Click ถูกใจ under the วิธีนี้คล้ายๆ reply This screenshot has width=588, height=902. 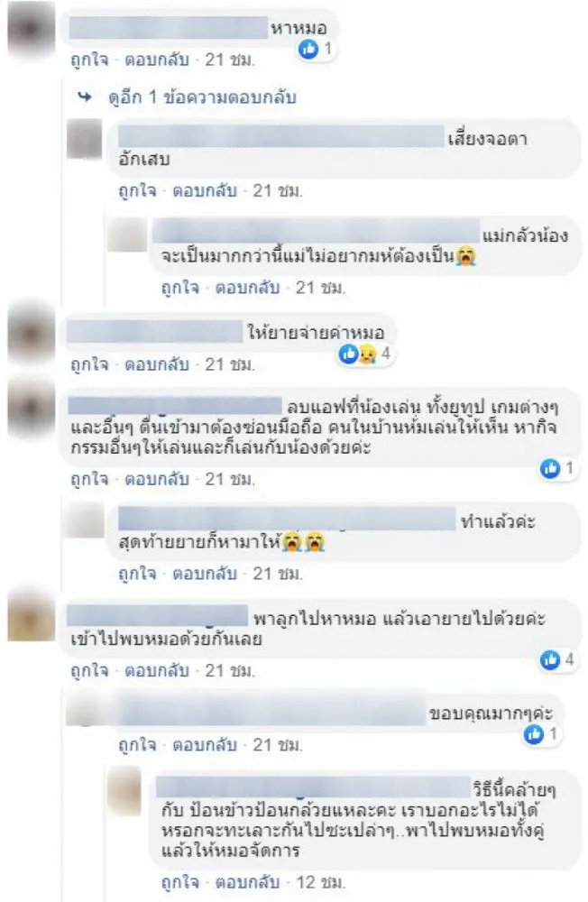[x=180, y=882]
